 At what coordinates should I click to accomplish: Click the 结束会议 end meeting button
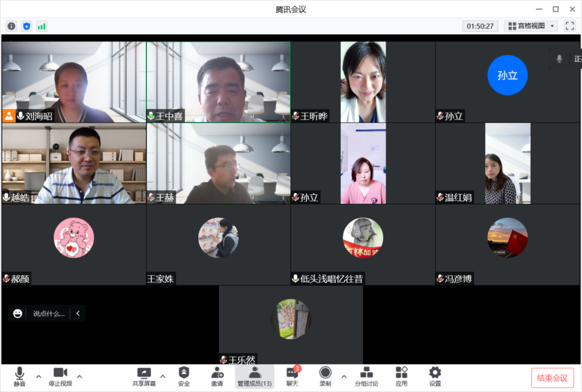[x=552, y=378]
